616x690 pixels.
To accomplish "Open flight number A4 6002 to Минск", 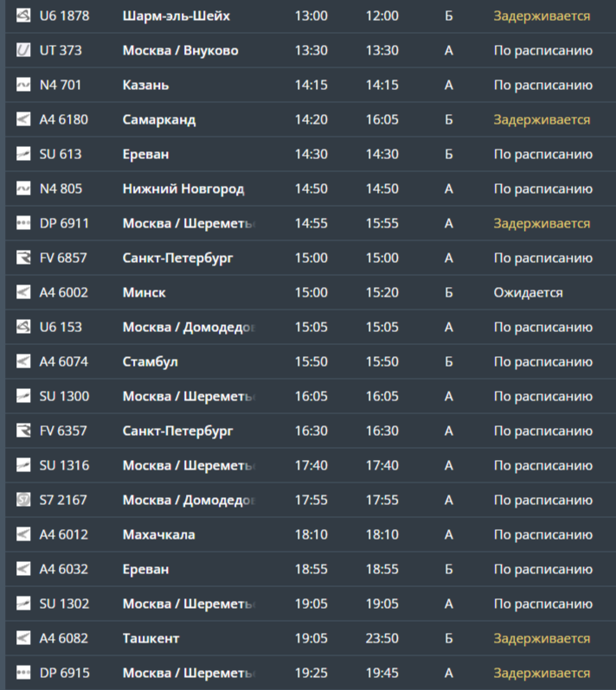I will [x=64, y=292].
